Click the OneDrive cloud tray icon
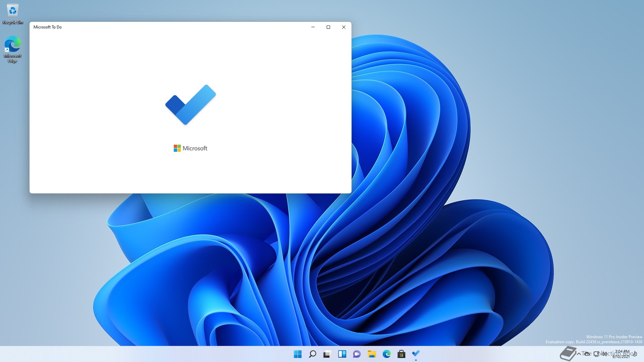The height and width of the screenshot is (362, 644). point(587,354)
